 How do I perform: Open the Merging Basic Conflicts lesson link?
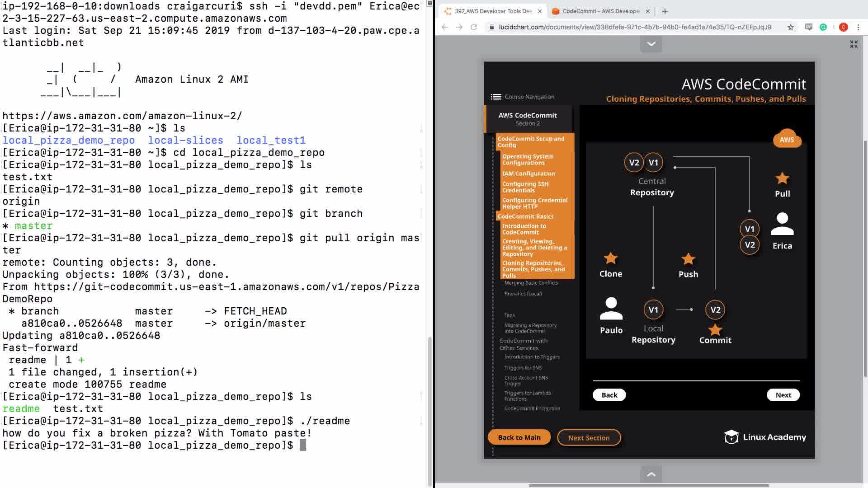[x=531, y=283]
